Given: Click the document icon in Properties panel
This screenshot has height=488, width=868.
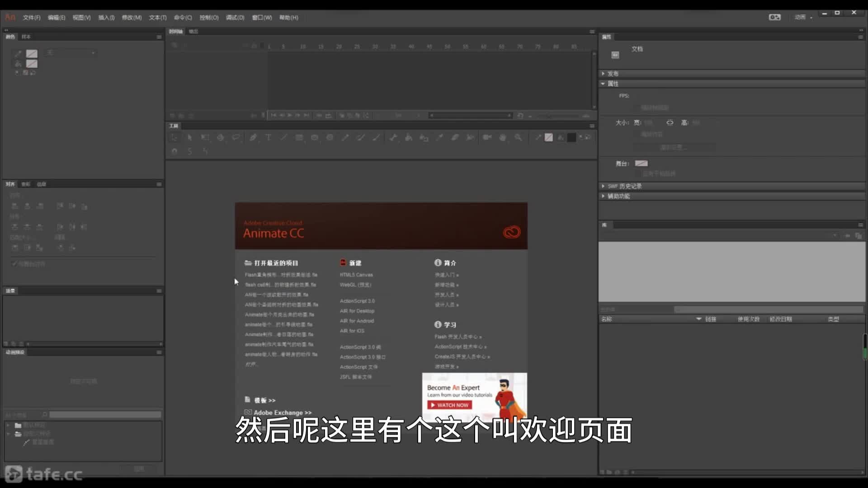Looking at the screenshot, I should (615, 55).
